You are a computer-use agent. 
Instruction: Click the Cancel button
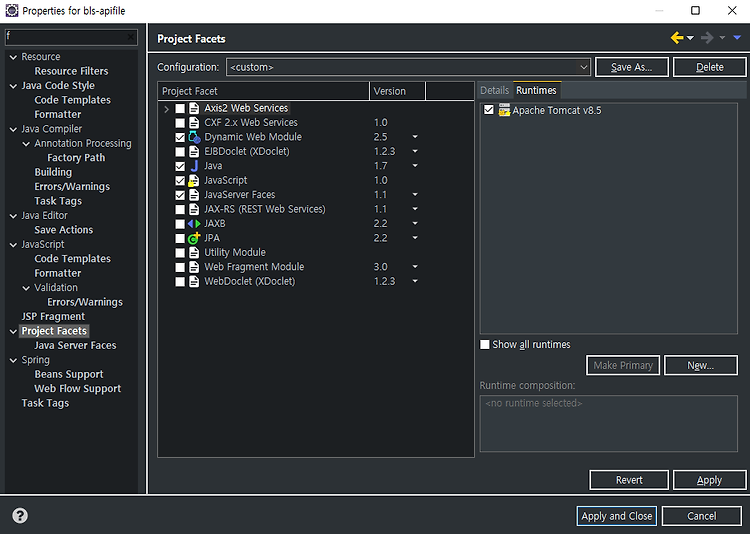pyautogui.click(x=702, y=516)
